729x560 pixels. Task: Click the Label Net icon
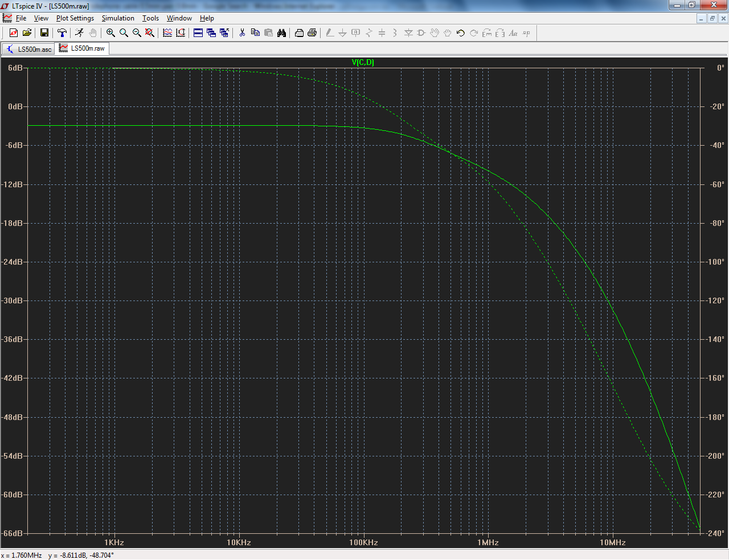coord(356,33)
